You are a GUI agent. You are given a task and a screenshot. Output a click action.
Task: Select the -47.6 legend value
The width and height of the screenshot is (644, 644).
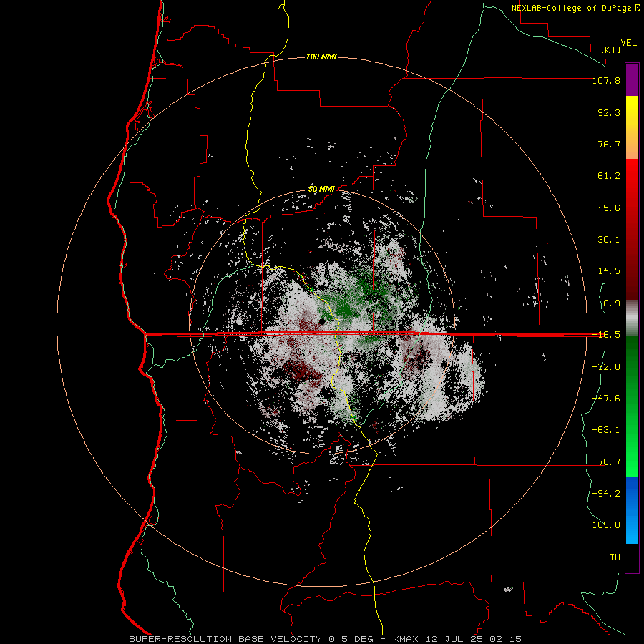pyautogui.click(x=606, y=399)
